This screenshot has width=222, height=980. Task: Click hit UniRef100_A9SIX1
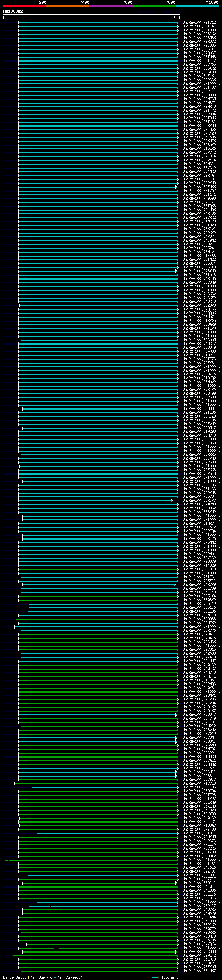point(199,49)
